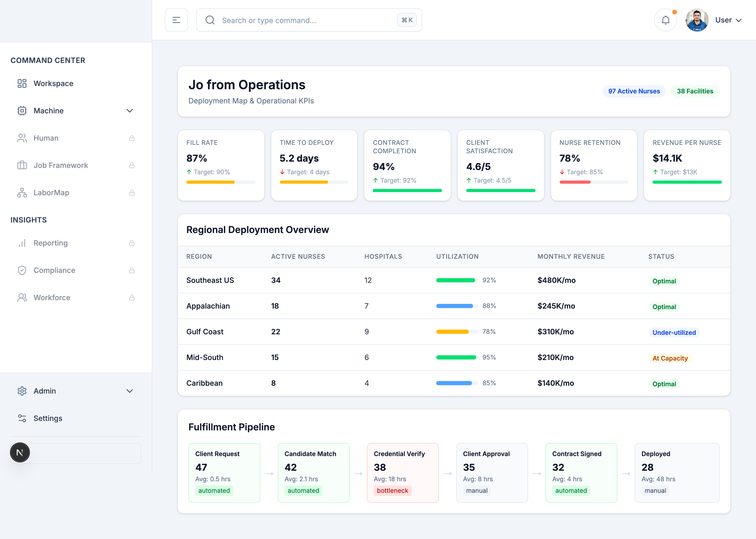The height and width of the screenshot is (539, 756).
Task: Toggle the sidebar hamburger menu icon
Action: tap(176, 20)
